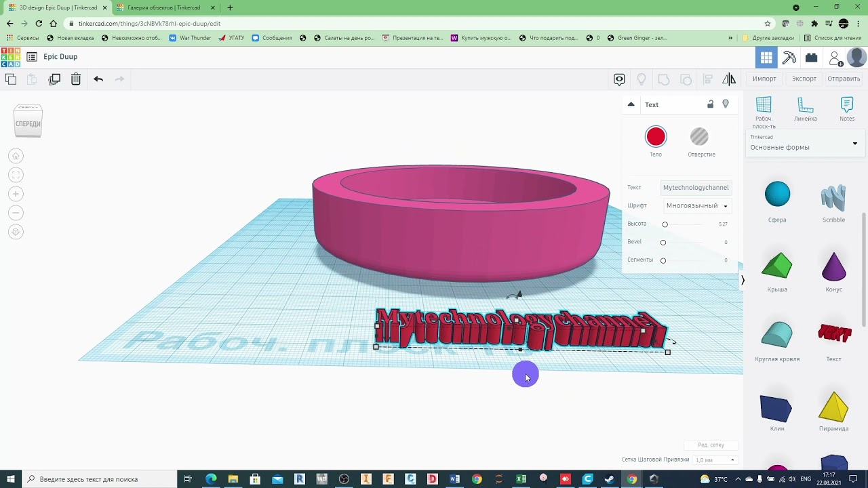Click the Tinkercad logo
The image size is (868, 488).
tap(10, 57)
